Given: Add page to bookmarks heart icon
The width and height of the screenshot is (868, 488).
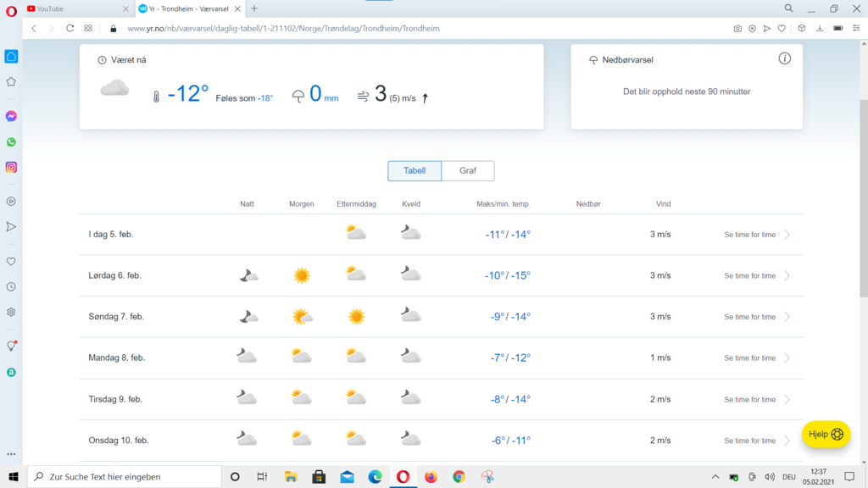Looking at the screenshot, I should click(x=782, y=28).
